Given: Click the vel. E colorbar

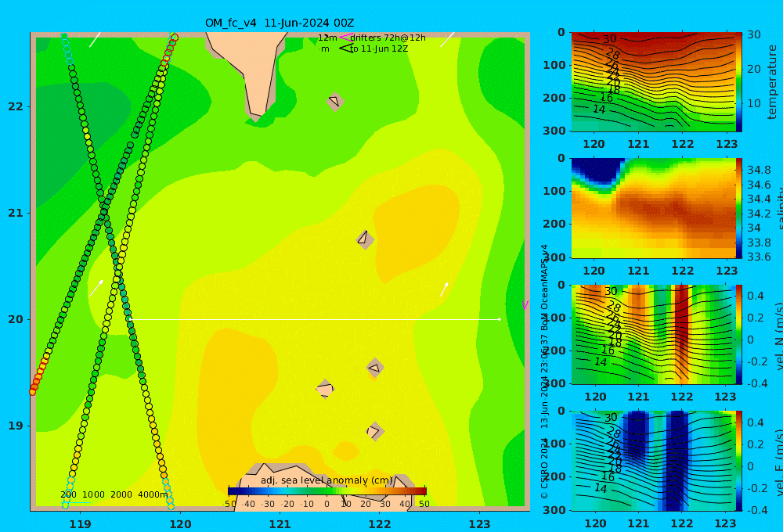Looking at the screenshot, I should [739, 461].
